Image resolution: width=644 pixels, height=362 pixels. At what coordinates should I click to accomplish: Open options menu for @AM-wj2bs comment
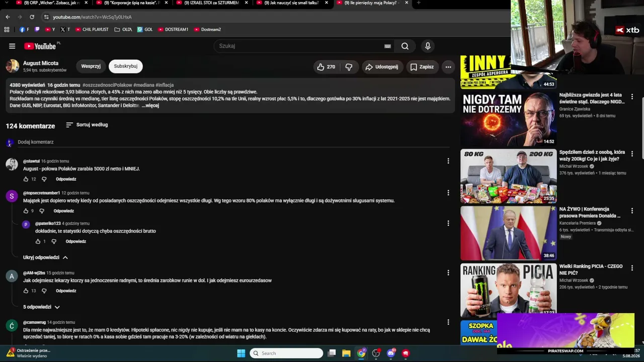(448, 273)
